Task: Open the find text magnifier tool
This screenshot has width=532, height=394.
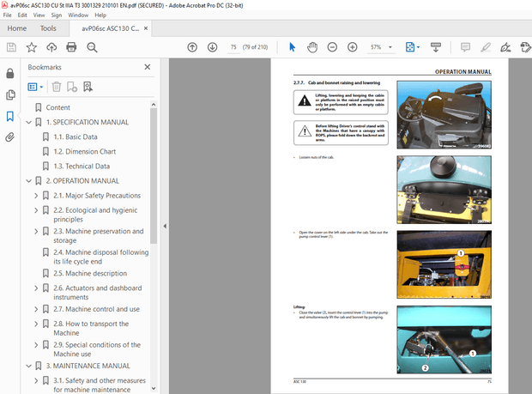Action: tap(92, 47)
